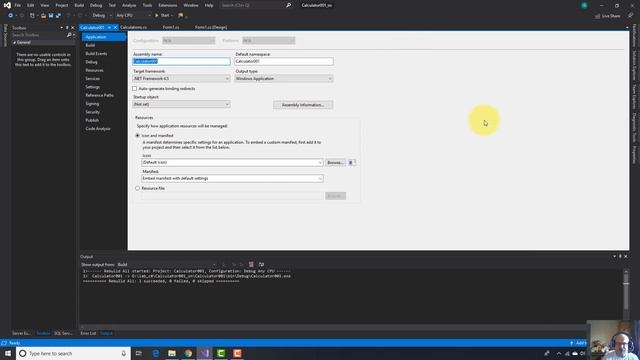Open the Build menu

[79, 5]
